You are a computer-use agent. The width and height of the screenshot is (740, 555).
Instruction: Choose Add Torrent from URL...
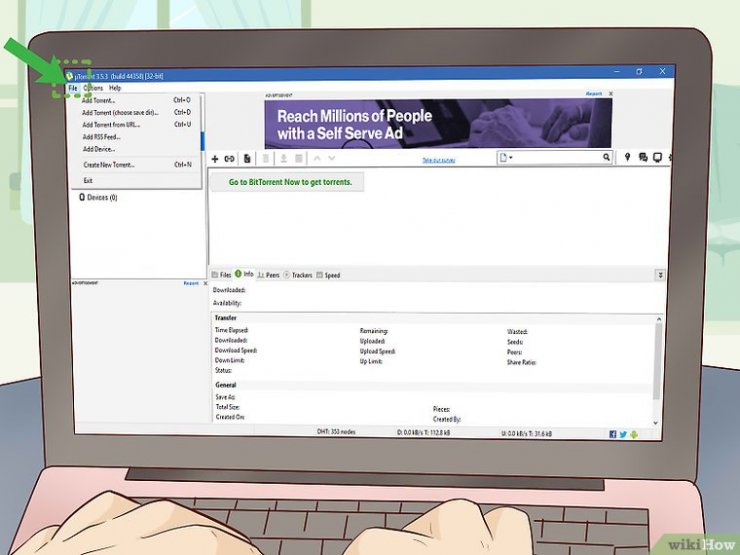click(x=136, y=125)
